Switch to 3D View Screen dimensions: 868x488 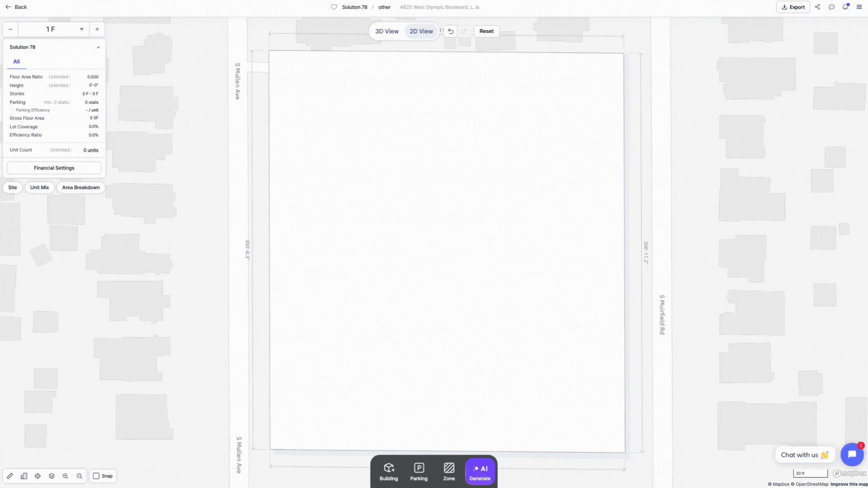[x=387, y=31]
